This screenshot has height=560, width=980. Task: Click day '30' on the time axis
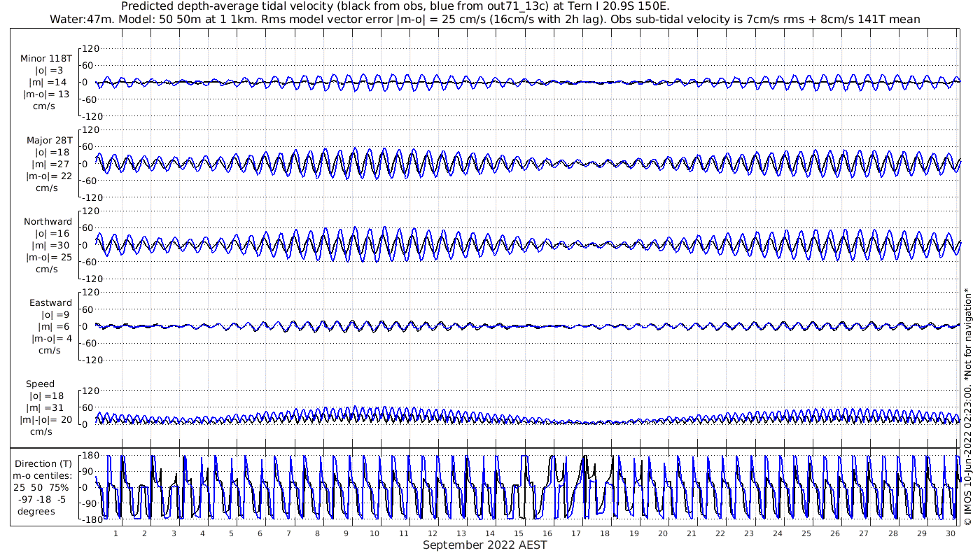950,533
